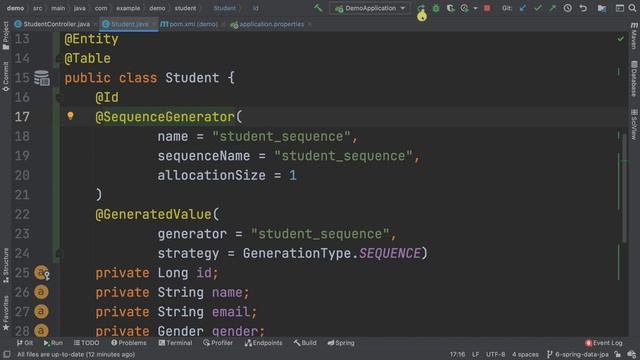Open the Terminal tool window
This screenshot has height=360, width=640.
175,343
